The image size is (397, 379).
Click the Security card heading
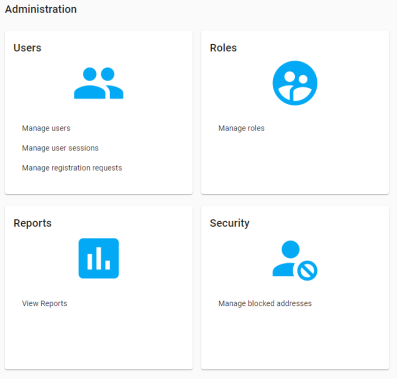click(230, 223)
